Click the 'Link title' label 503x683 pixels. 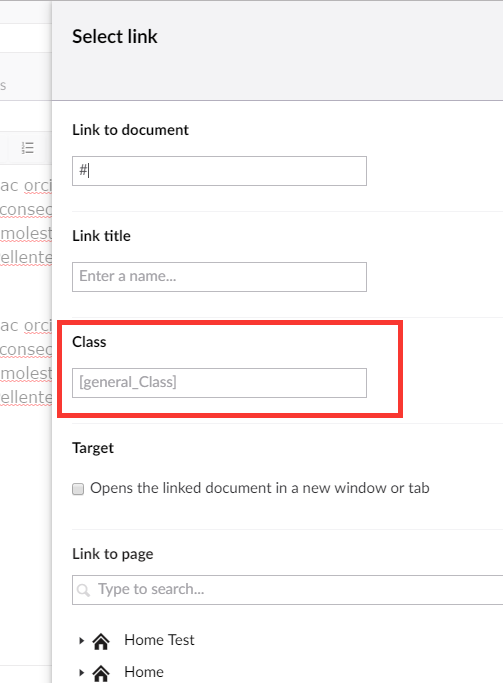101,236
